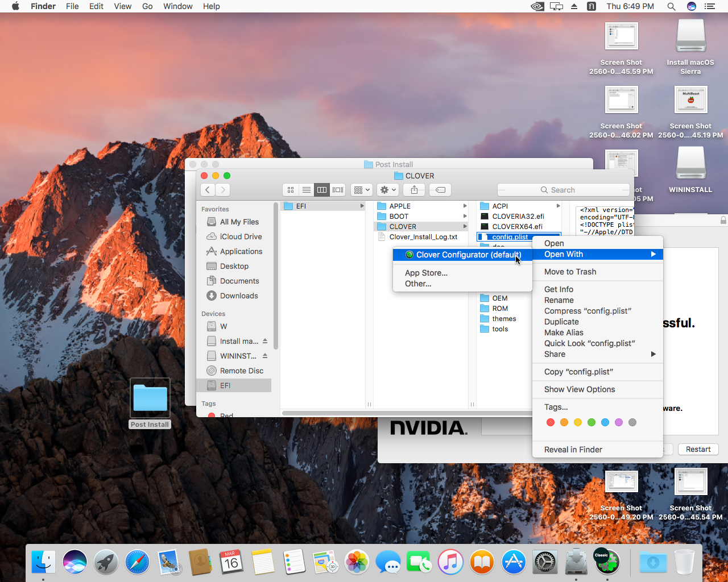Open iBooks icon in the Dock
This screenshot has height=582, width=728.
(482, 562)
